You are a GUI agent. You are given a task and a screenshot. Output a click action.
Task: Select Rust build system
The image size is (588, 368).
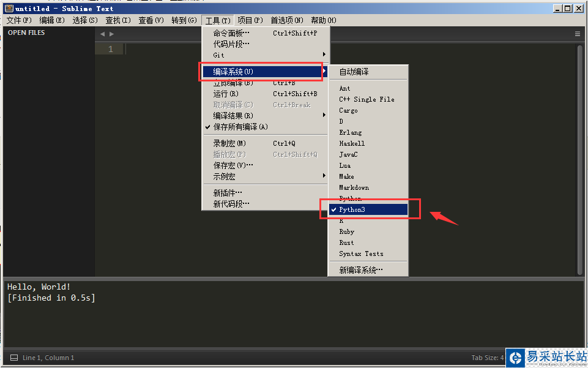click(368, 242)
